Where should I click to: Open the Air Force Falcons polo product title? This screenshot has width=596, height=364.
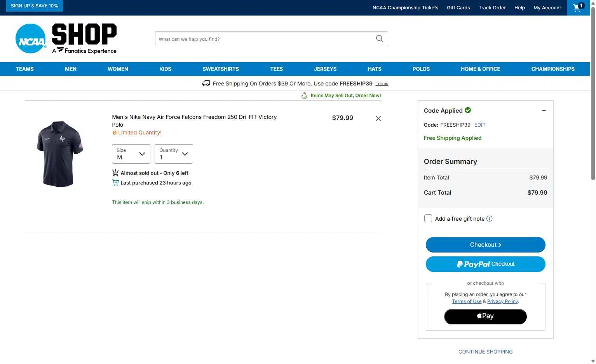194,121
